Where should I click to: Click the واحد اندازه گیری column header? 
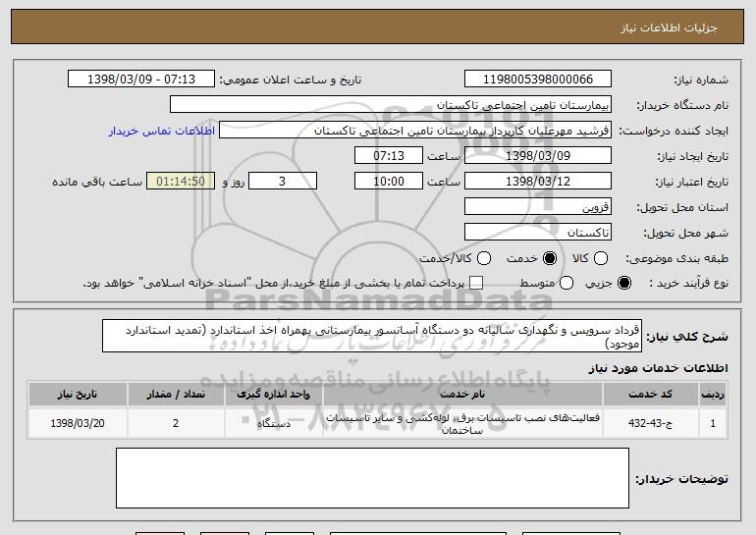coord(273,395)
